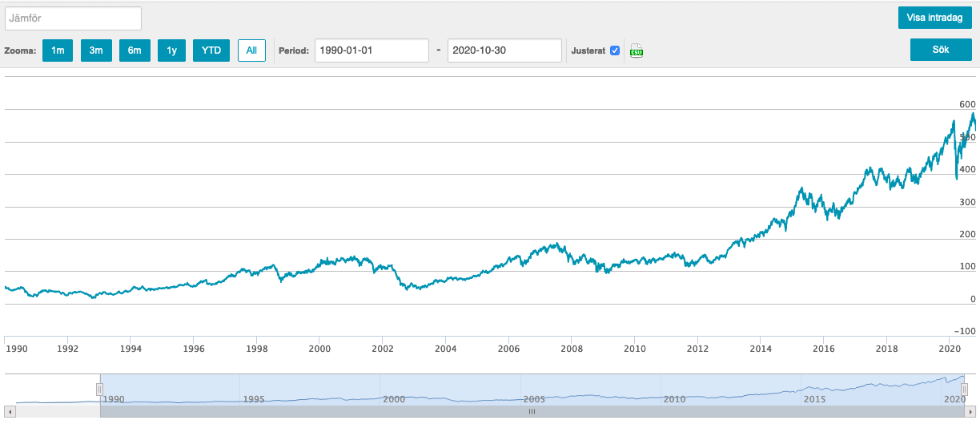
Task: Click the right navigator range handle
Action: [965, 390]
